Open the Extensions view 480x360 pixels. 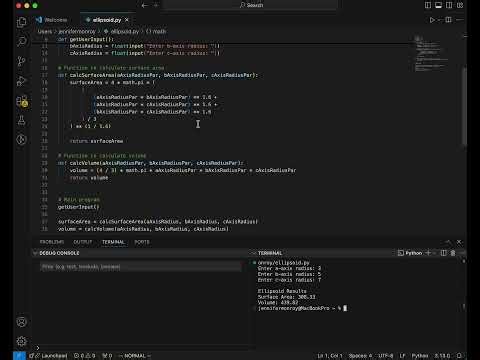point(22,101)
